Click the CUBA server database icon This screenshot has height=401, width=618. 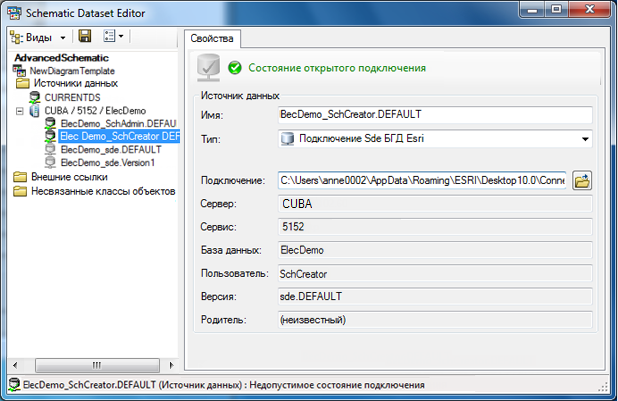coord(35,111)
